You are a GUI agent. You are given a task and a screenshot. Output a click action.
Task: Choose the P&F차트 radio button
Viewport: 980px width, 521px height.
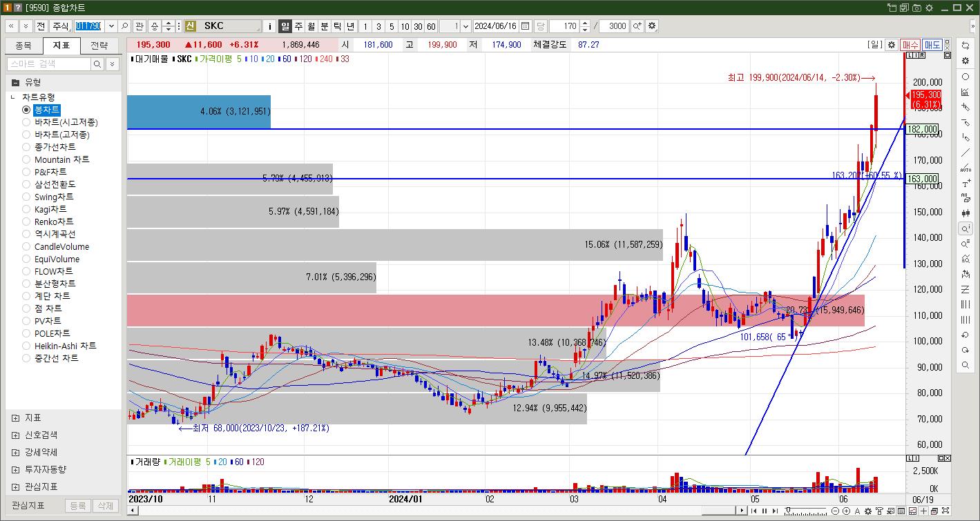tap(27, 172)
